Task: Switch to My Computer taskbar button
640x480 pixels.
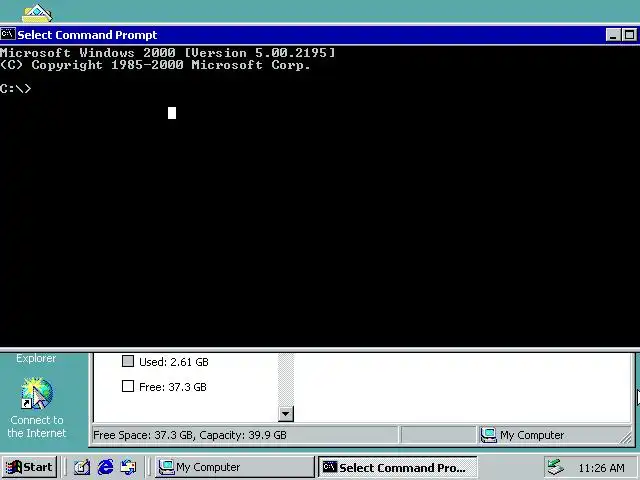Action: [235, 467]
